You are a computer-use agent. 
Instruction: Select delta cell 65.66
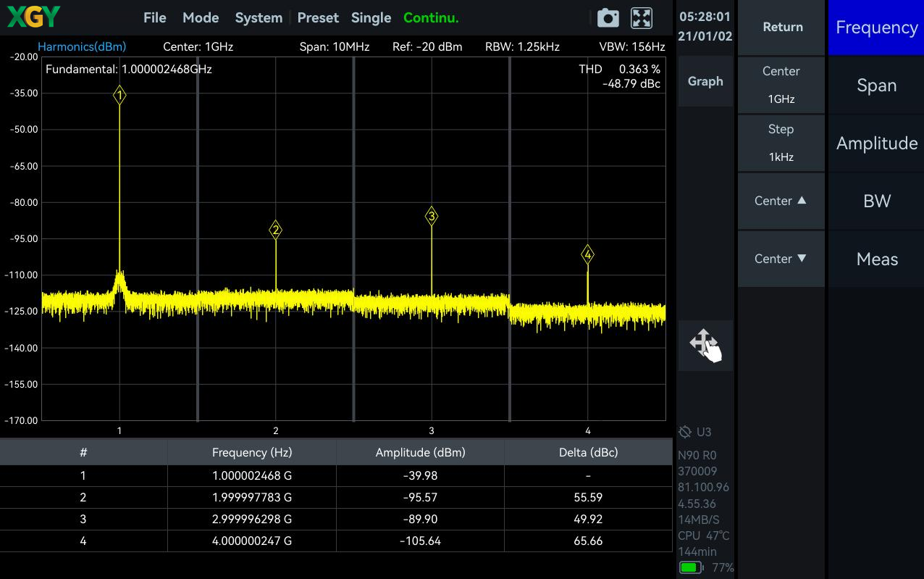[588, 541]
